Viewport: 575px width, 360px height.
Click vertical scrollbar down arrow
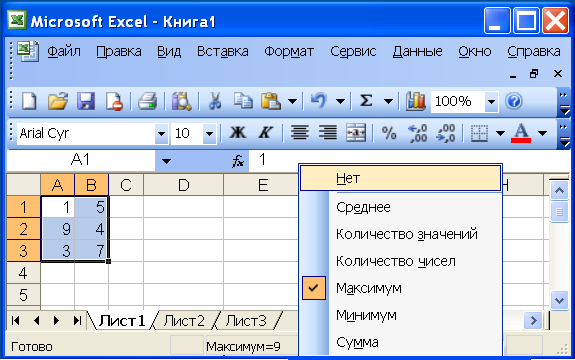point(559,301)
